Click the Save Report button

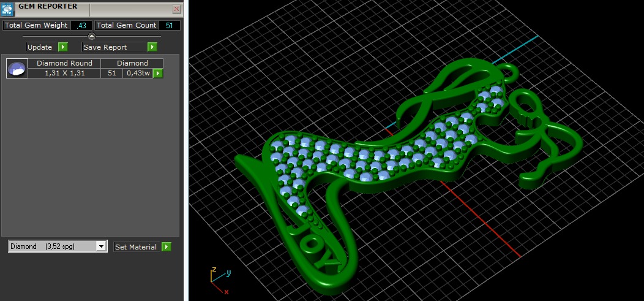[x=114, y=47]
